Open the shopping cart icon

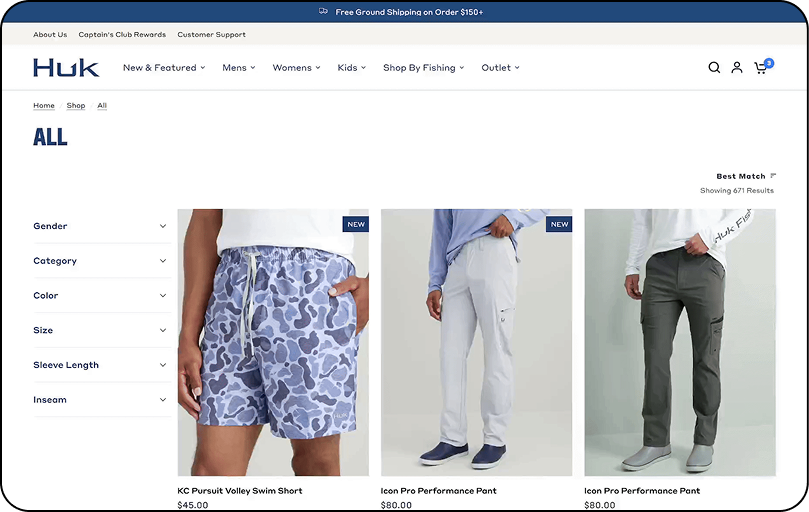(x=761, y=68)
